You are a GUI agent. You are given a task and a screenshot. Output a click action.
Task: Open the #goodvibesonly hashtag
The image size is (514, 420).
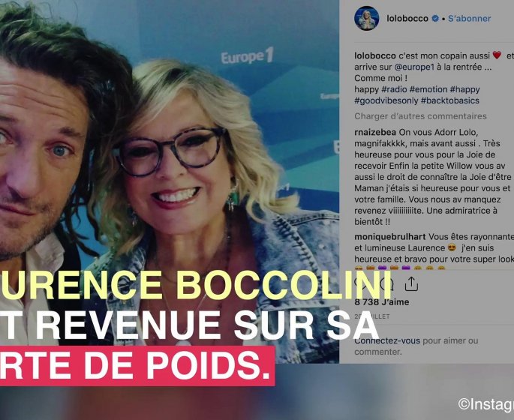pyautogui.click(x=386, y=100)
